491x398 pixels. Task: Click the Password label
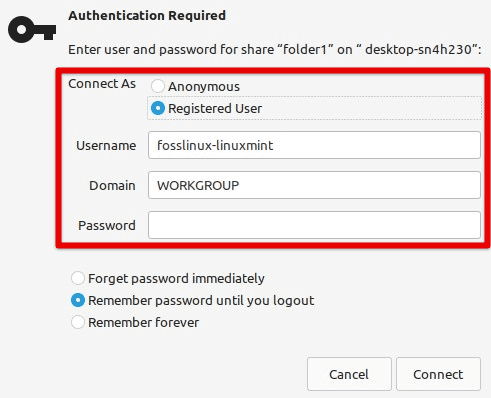107,225
